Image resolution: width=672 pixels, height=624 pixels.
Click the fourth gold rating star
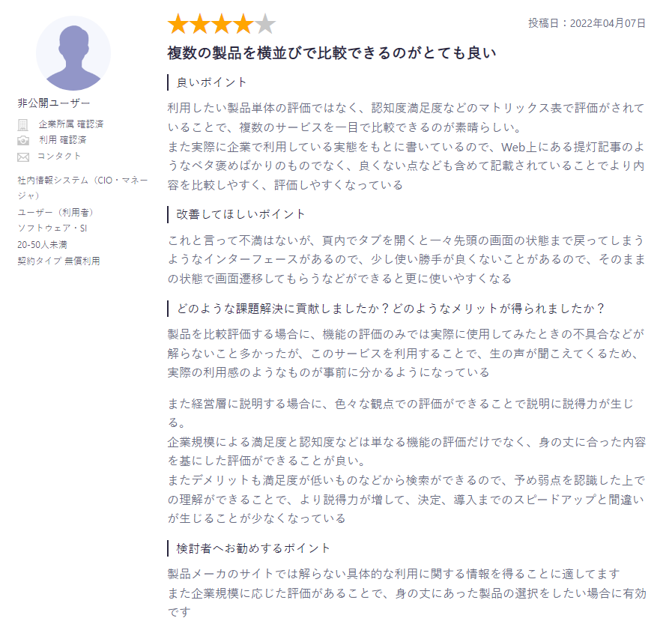point(243,23)
